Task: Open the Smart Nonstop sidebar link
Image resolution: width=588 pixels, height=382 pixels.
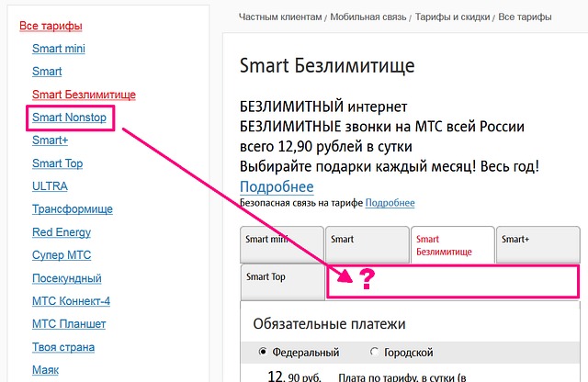Action: (x=70, y=118)
